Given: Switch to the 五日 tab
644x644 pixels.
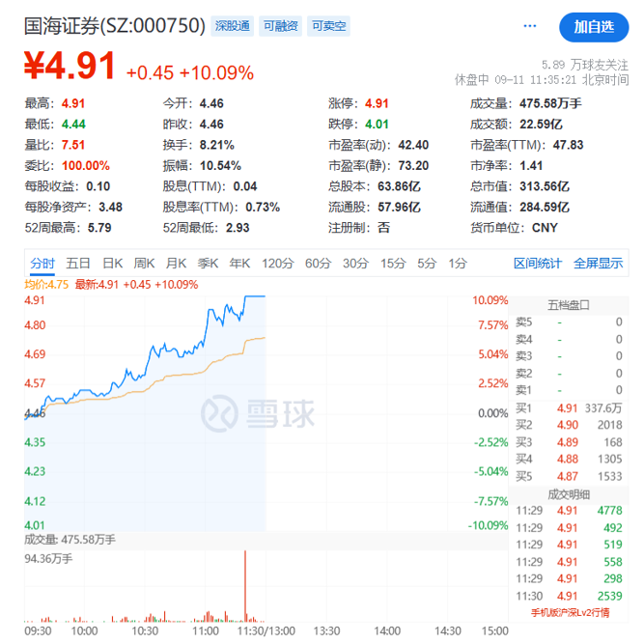Looking at the screenshot, I should [78, 264].
